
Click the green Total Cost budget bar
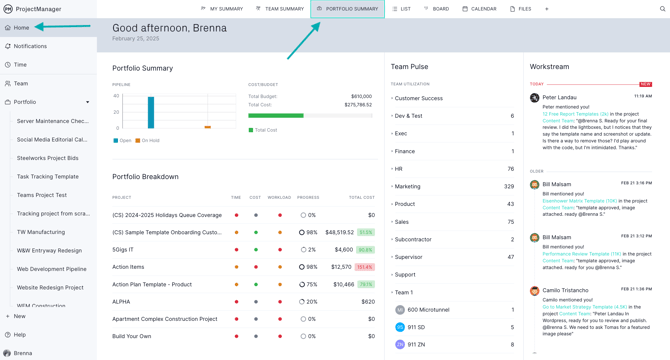[x=276, y=116]
